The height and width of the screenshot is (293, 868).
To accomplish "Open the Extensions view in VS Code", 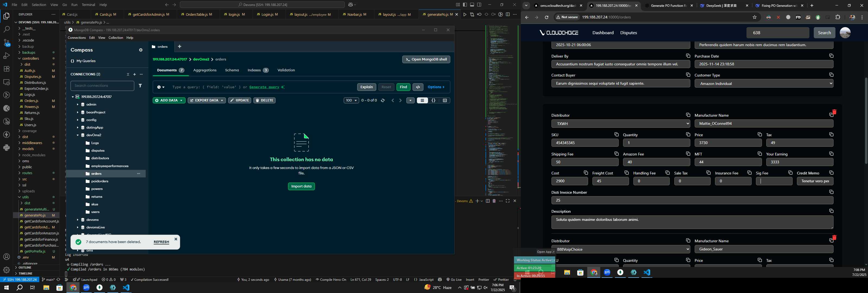I will click(x=7, y=69).
